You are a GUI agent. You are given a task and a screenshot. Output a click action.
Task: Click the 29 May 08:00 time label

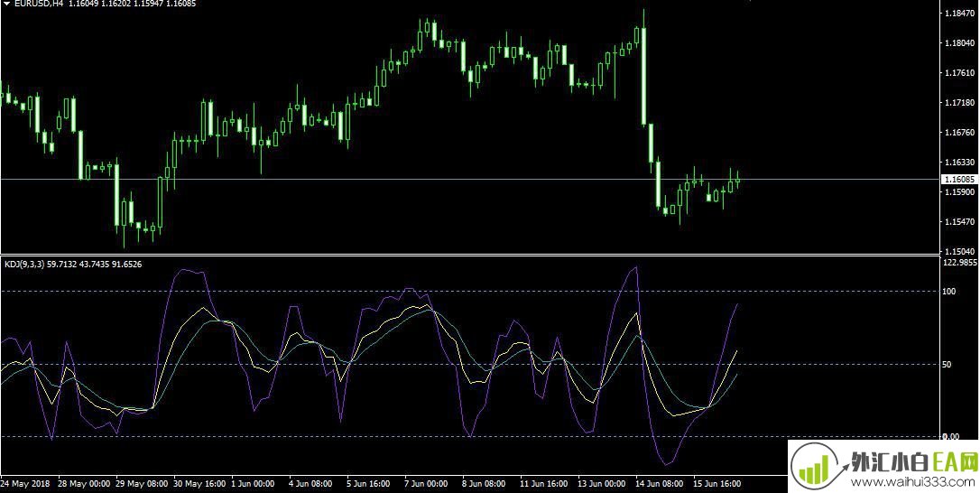point(142,484)
